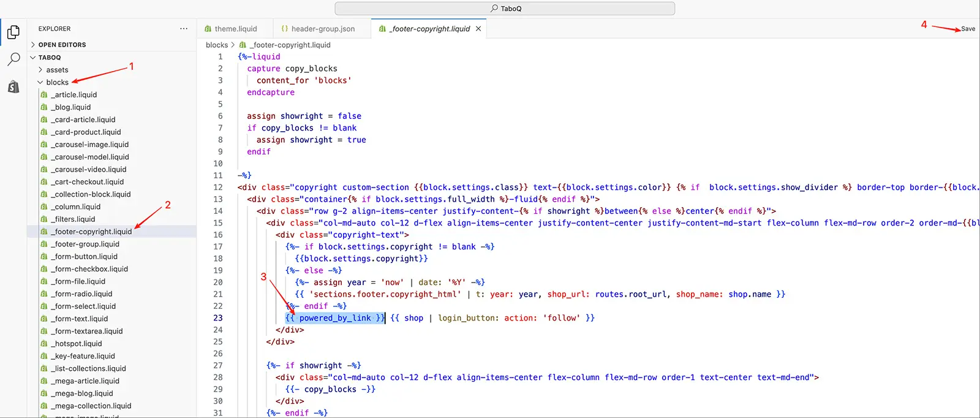Click login_button code on line 23
The image size is (980, 418).
(x=467, y=318)
